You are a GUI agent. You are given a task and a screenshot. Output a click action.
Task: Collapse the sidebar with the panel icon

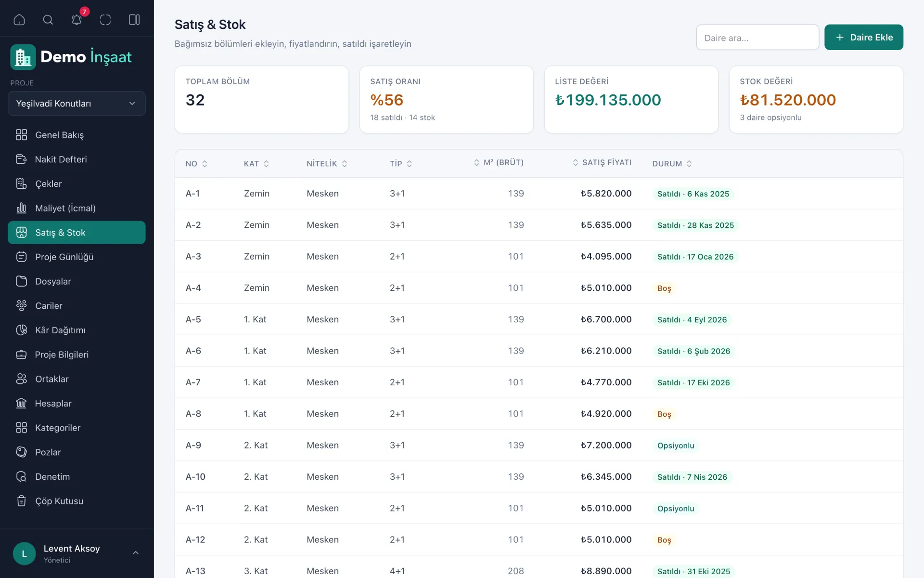coord(134,20)
